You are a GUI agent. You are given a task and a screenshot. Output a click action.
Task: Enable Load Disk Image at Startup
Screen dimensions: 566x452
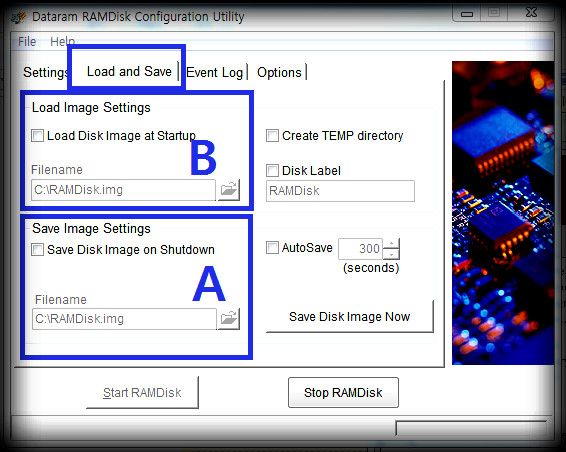(38, 136)
